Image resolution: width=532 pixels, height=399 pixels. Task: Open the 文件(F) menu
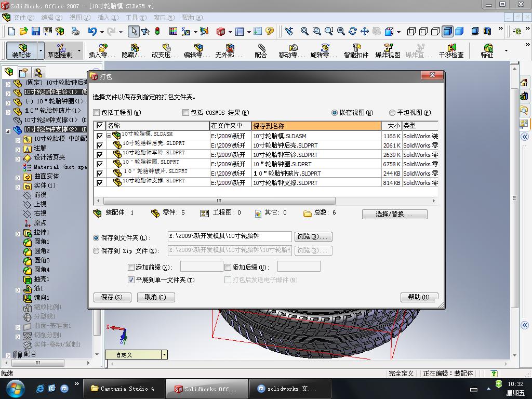[24, 17]
